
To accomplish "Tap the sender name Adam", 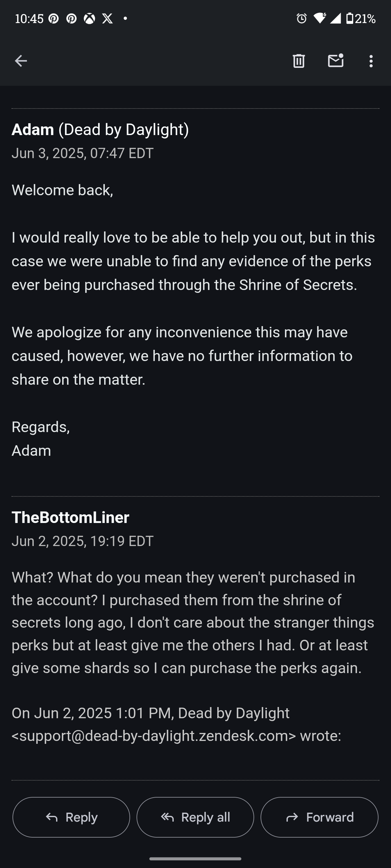I will coord(33,130).
